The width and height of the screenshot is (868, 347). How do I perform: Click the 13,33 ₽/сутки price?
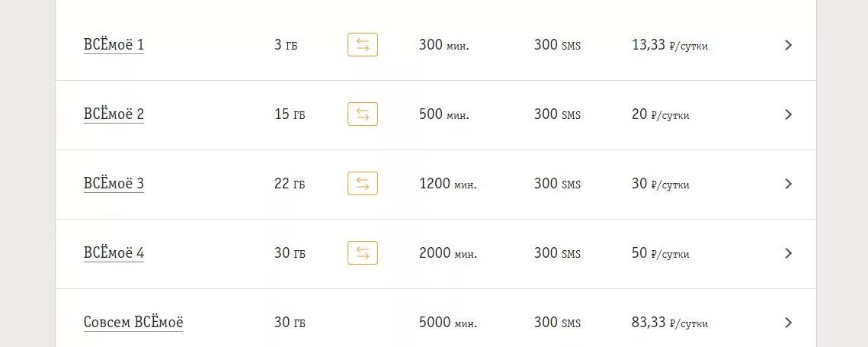[x=669, y=46]
